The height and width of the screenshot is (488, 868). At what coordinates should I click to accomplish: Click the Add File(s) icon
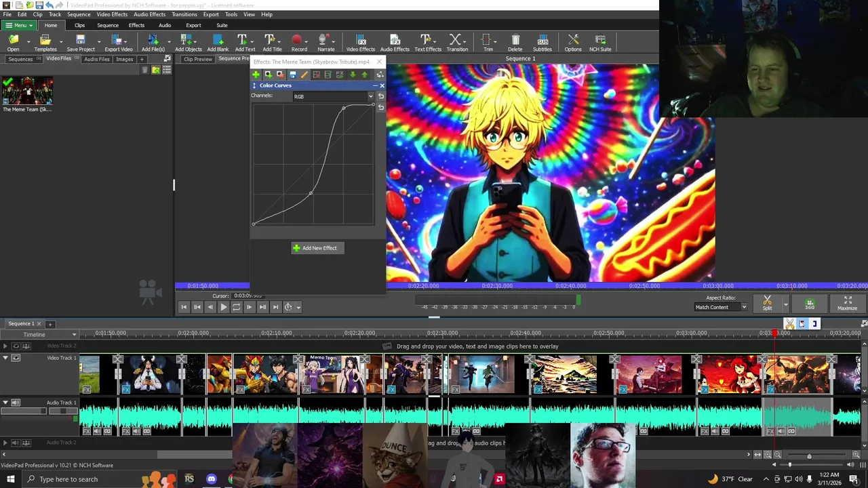[153, 43]
